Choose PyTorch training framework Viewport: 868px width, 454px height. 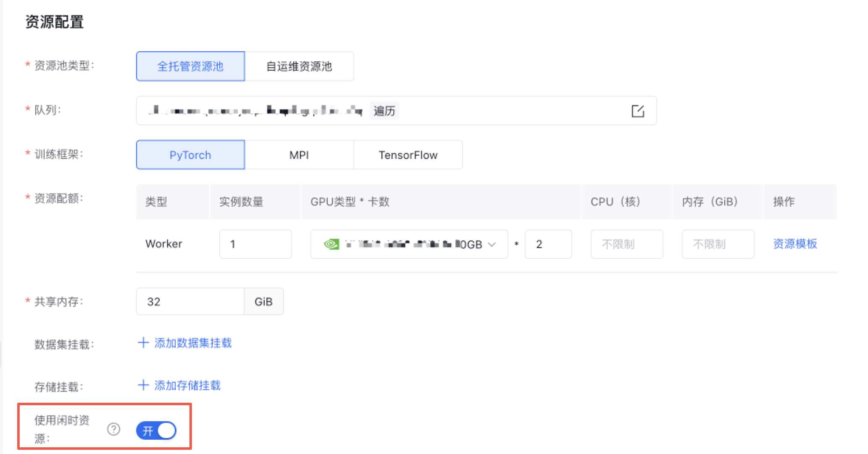(190, 155)
